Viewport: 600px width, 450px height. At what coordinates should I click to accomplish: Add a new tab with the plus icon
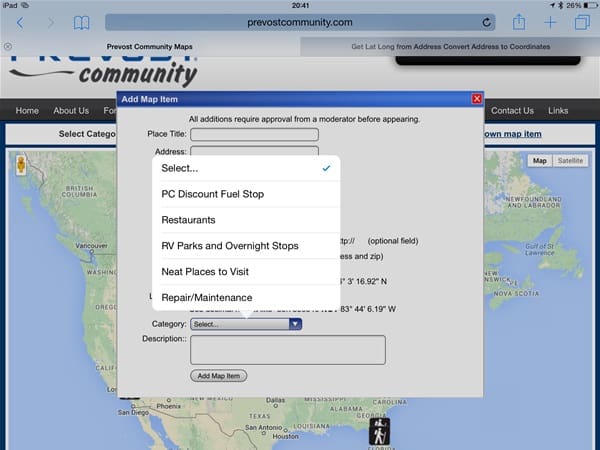(550, 23)
